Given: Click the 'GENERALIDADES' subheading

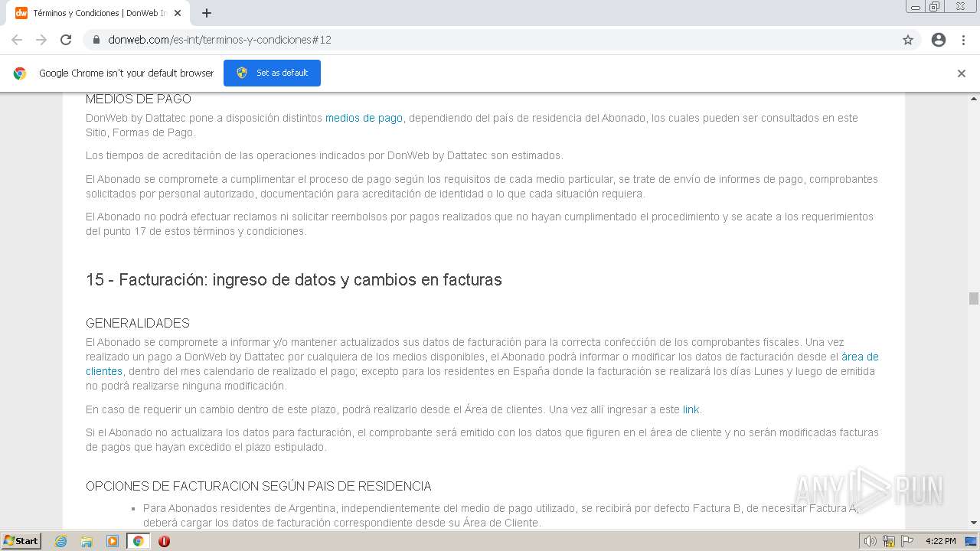Looking at the screenshot, I should pyautogui.click(x=138, y=323).
